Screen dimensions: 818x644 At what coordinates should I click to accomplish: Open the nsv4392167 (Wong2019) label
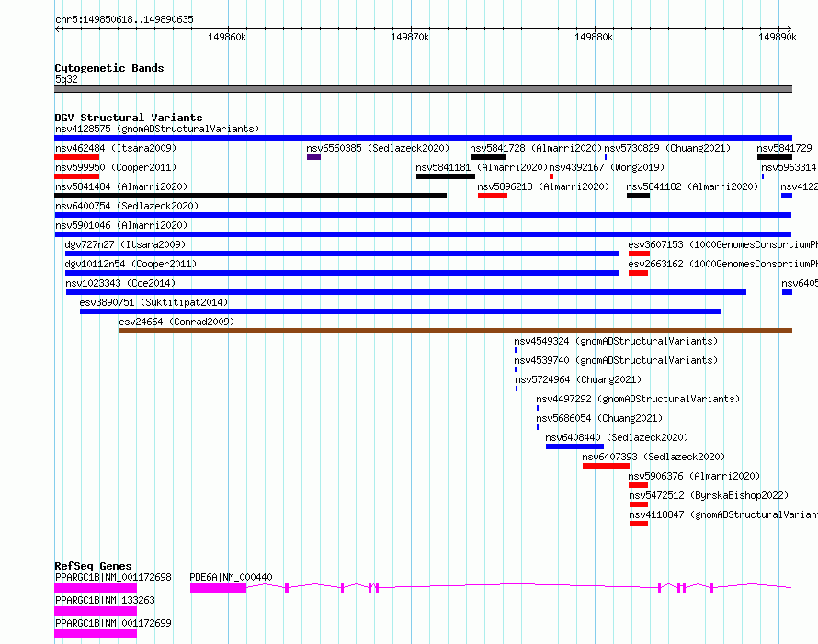pyautogui.click(x=607, y=167)
